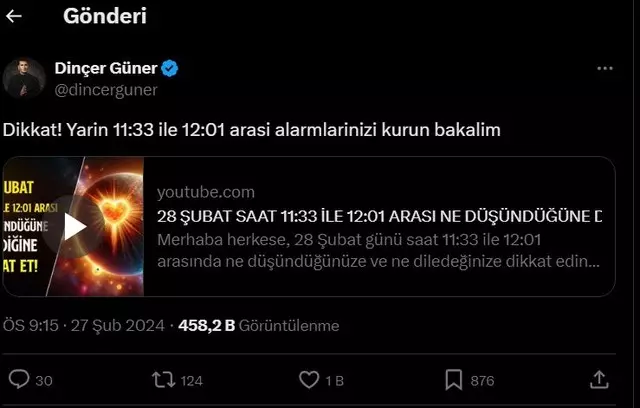The height and width of the screenshot is (408, 640).
Task: Open the card description starting Merhaba herkese
Action: tap(378, 251)
